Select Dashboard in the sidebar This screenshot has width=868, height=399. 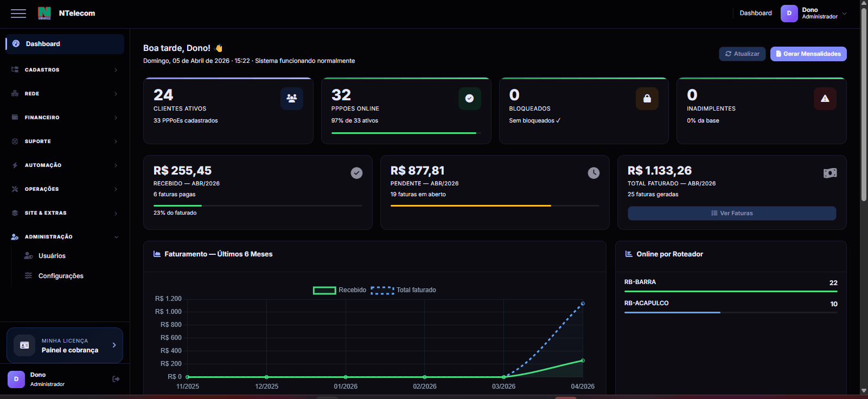(x=65, y=44)
